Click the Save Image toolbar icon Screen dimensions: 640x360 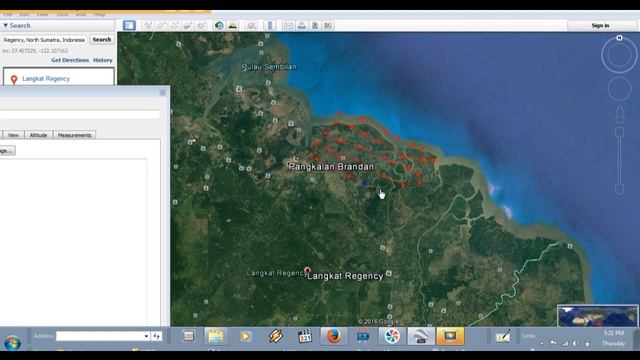pyautogui.click(x=315, y=25)
